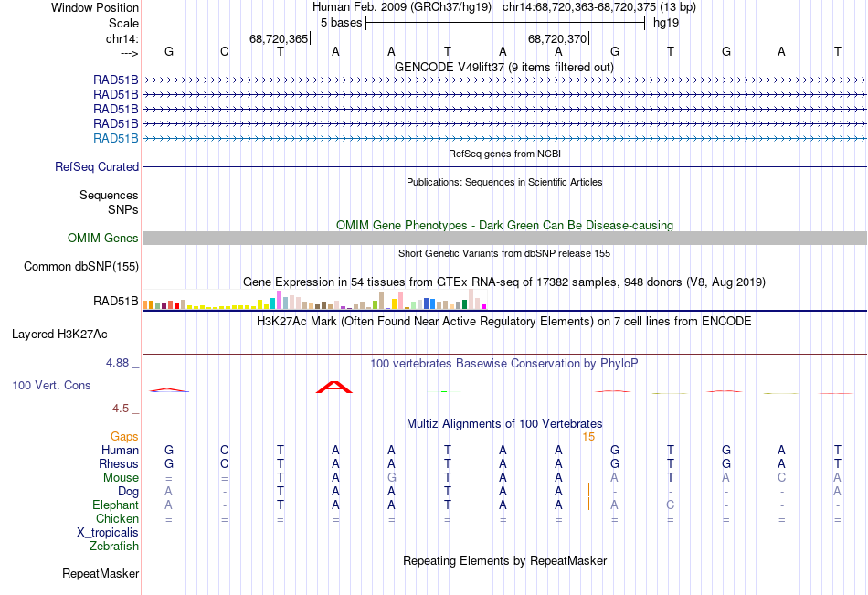Open the Layered H3K27Ac track label
Image resolution: width=868 pixels, height=595 pixels.
pos(59,335)
